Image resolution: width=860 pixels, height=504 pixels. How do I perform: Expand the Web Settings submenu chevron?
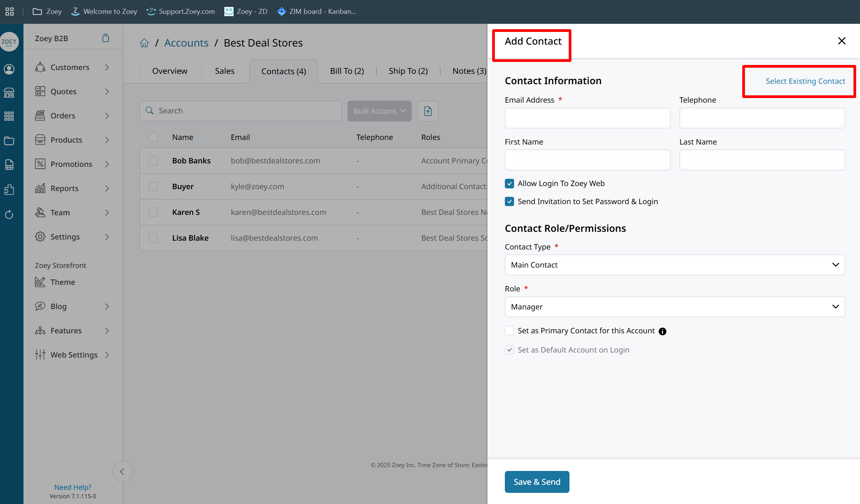pos(107,355)
